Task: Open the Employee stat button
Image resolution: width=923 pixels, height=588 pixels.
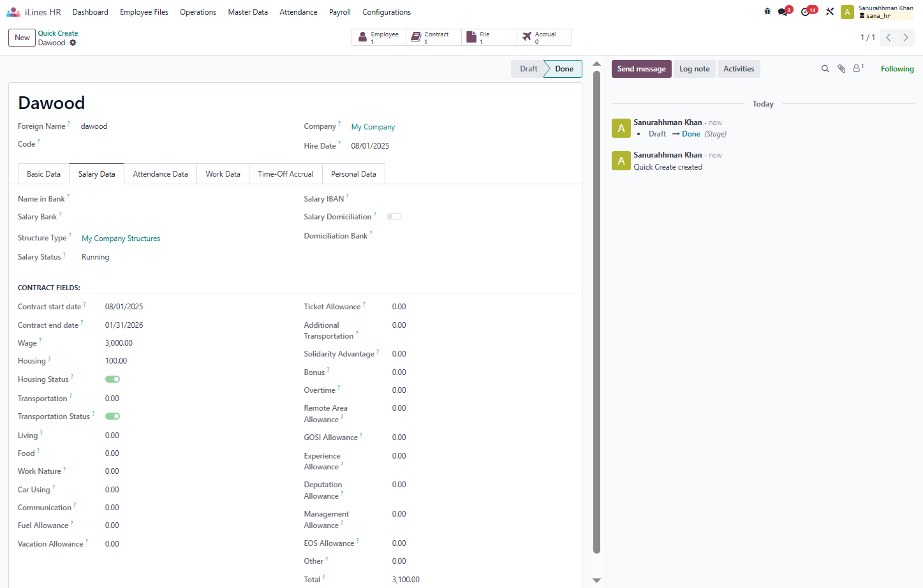Action: pos(379,38)
